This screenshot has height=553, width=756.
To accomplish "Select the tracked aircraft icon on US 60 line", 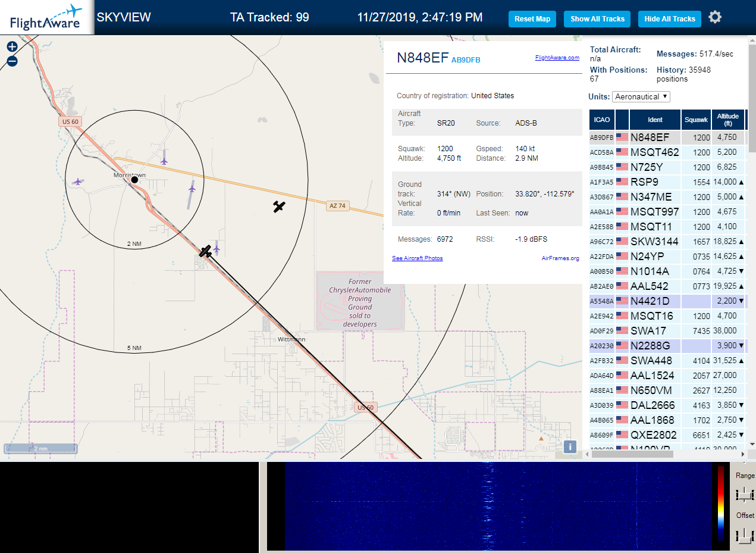I will pos(205,251).
